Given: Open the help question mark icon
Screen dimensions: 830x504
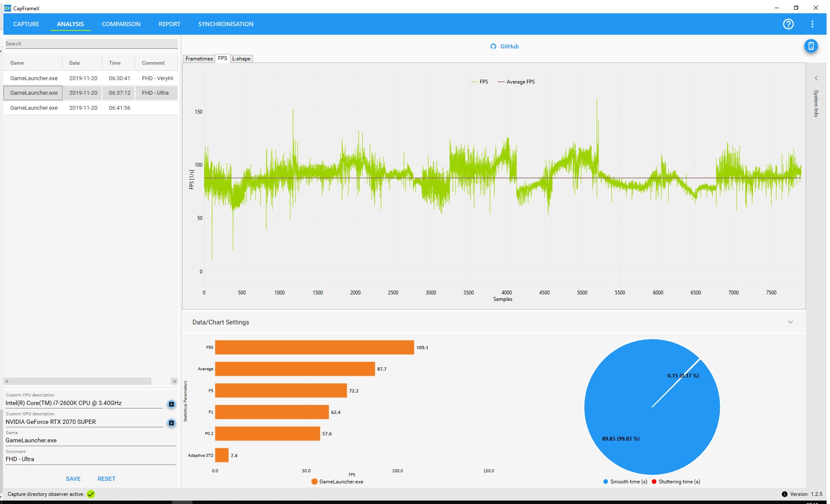Looking at the screenshot, I should click(788, 24).
